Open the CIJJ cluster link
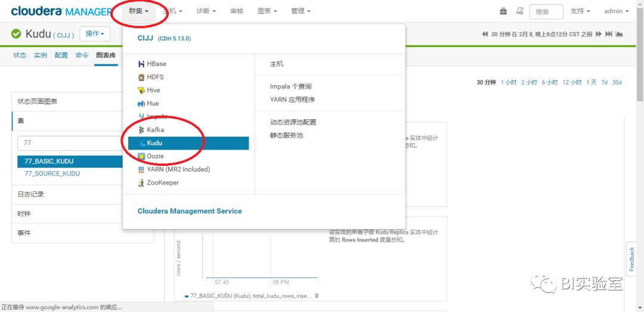The width and height of the screenshot is (644, 312). [145, 38]
